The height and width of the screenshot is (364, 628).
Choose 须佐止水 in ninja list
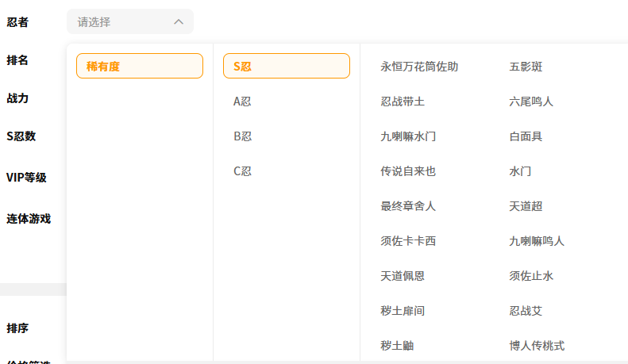click(x=531, y=276)
